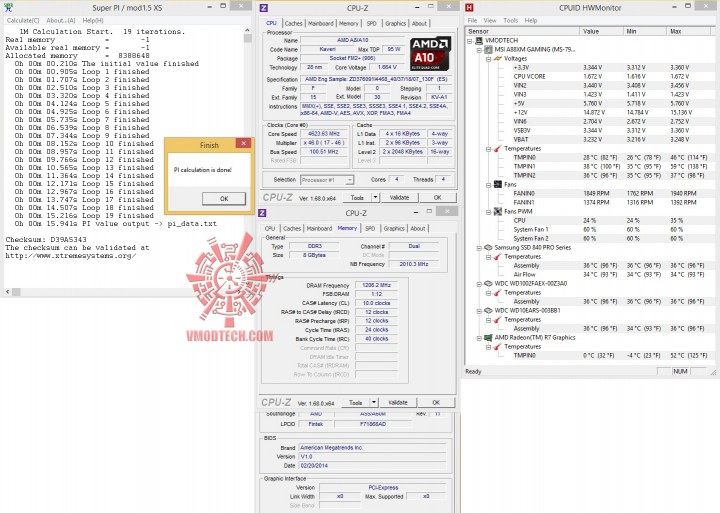
Task: Click the Memory CPU-Z window's Z title icon
Action: coord(262,213)
